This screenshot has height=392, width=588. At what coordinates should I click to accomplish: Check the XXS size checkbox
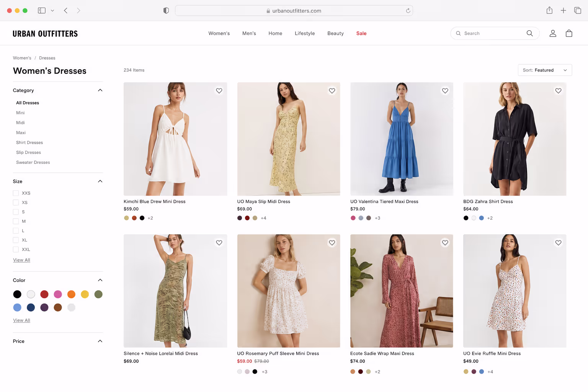(x=16, y=193)
